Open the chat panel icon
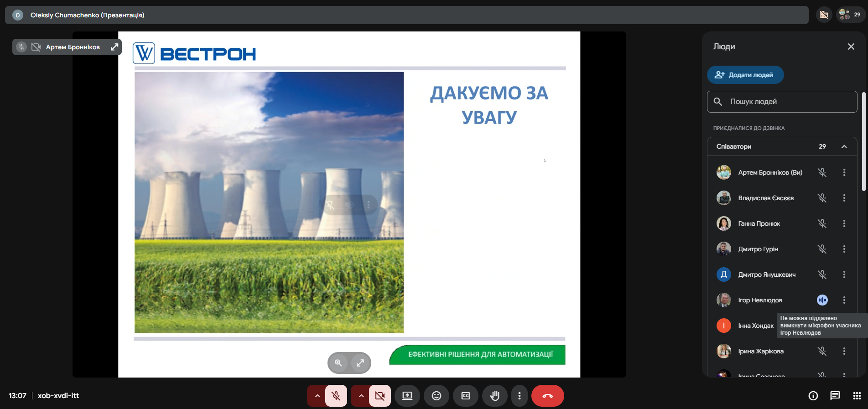This screenshot has width=868, height=409. [x=835, y=396]
